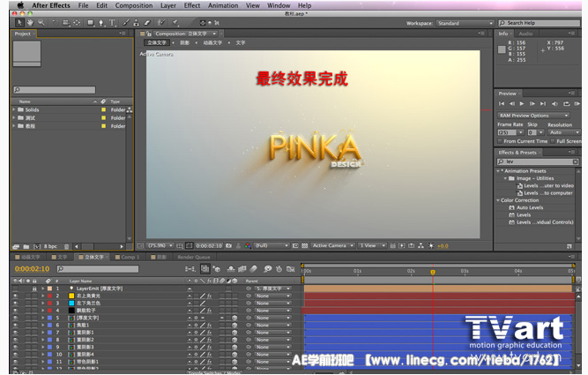Open the magnification ratio dropdown
Screen dimensions: 588x375
tap(160, 245)
